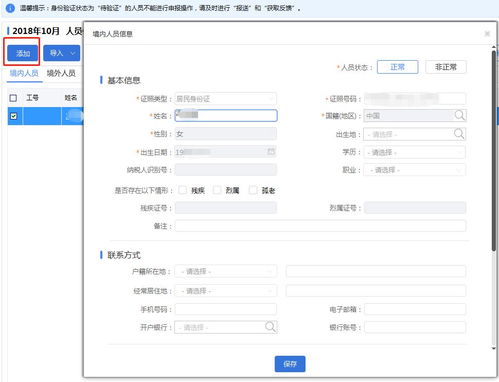This screenshot has height=382, width=499.
Task: Click the 残疾证号 field
Action: tap(226, 208)
